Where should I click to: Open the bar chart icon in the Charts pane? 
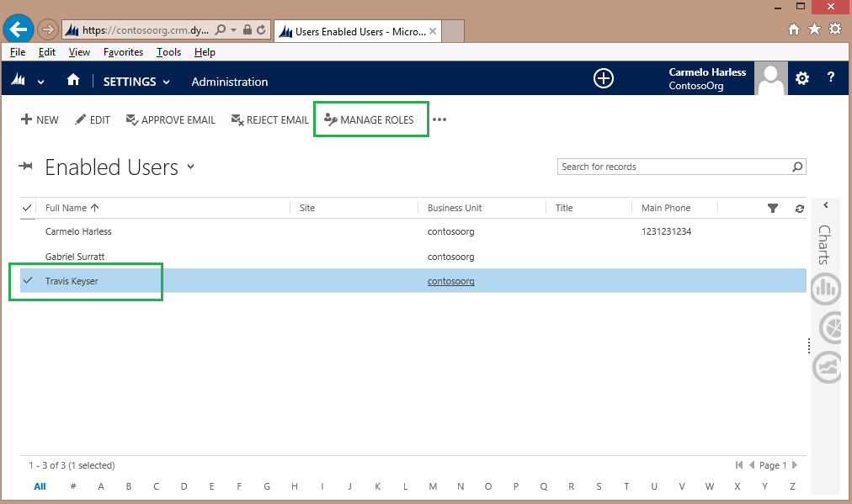pos(827,289)
